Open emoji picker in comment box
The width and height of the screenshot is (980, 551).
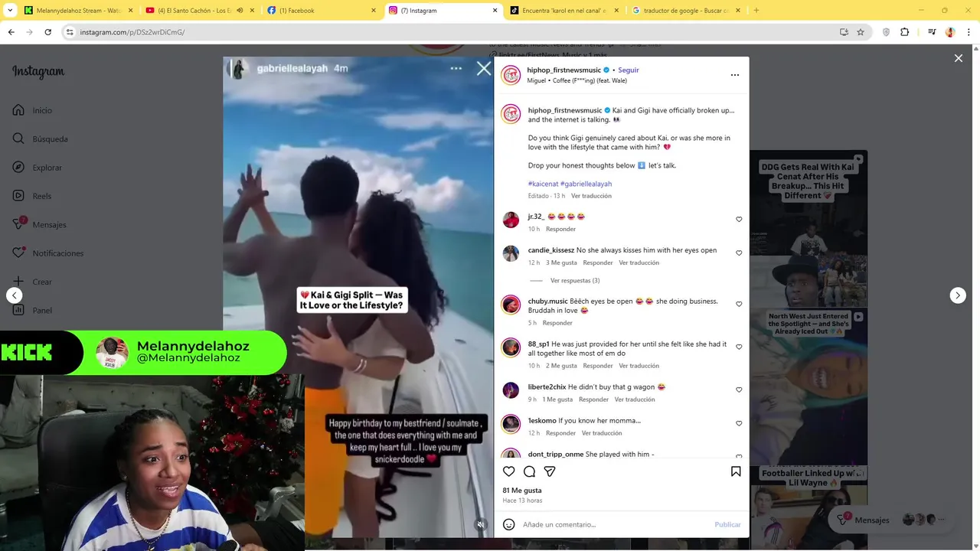[x=509, y=524]
